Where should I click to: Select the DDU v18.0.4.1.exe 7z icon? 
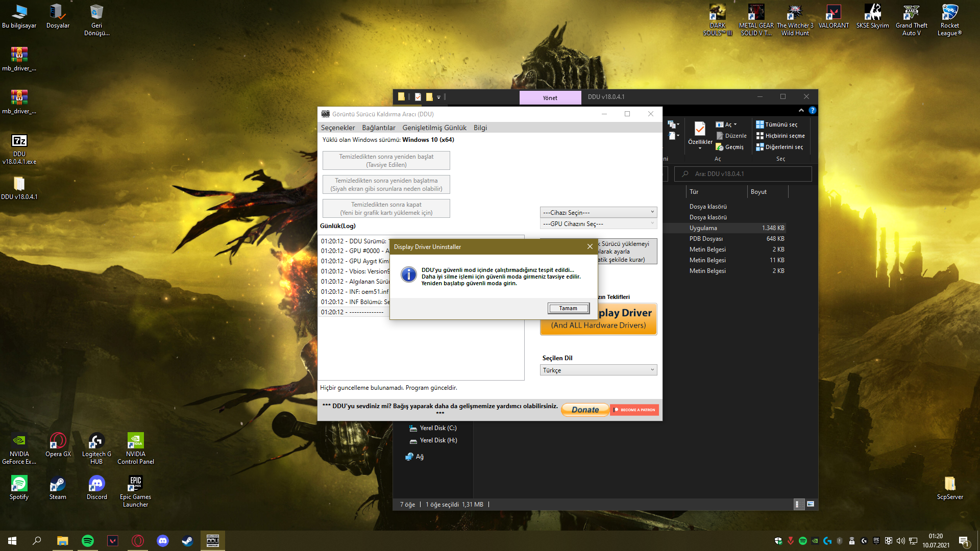[x=19, y=141]
